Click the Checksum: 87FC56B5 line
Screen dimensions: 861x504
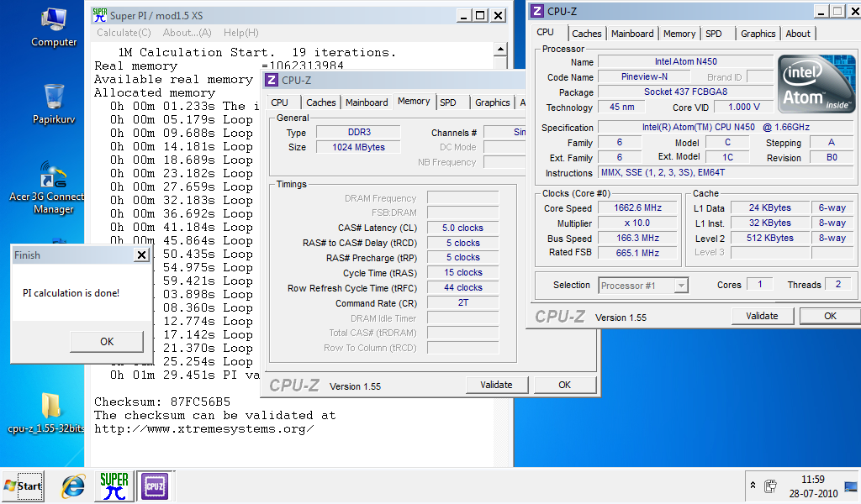162,402
